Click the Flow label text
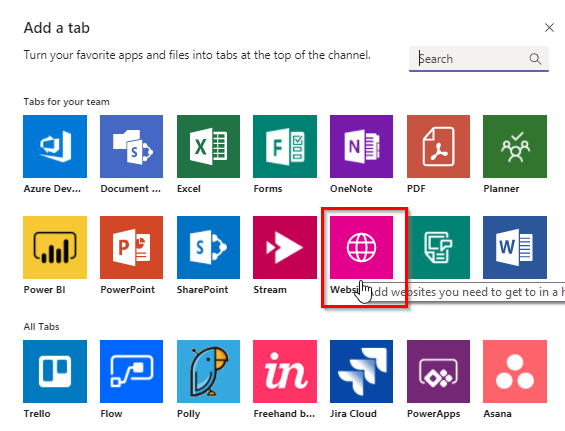 click(111, 414)
